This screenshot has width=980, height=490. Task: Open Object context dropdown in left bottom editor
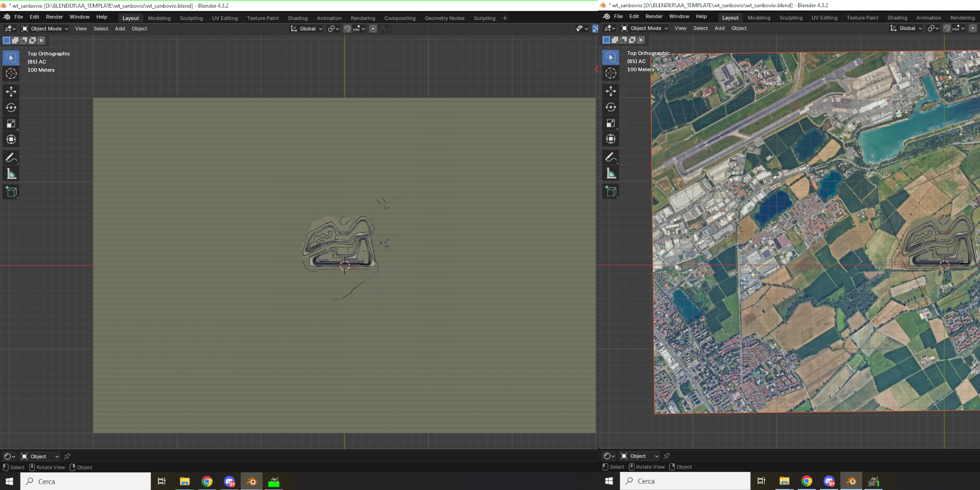pyautogui.click(x=40, y=457)
